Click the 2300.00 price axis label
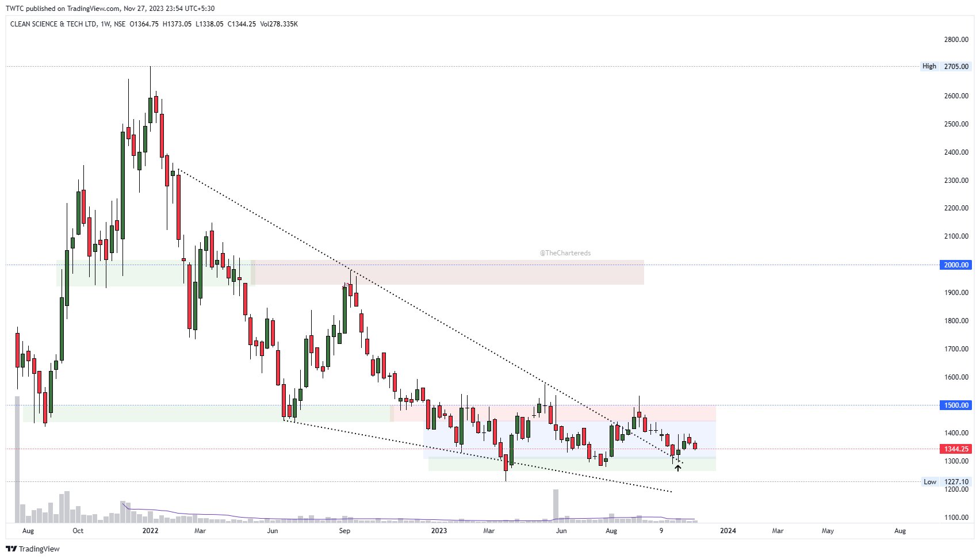 [956, 181]
